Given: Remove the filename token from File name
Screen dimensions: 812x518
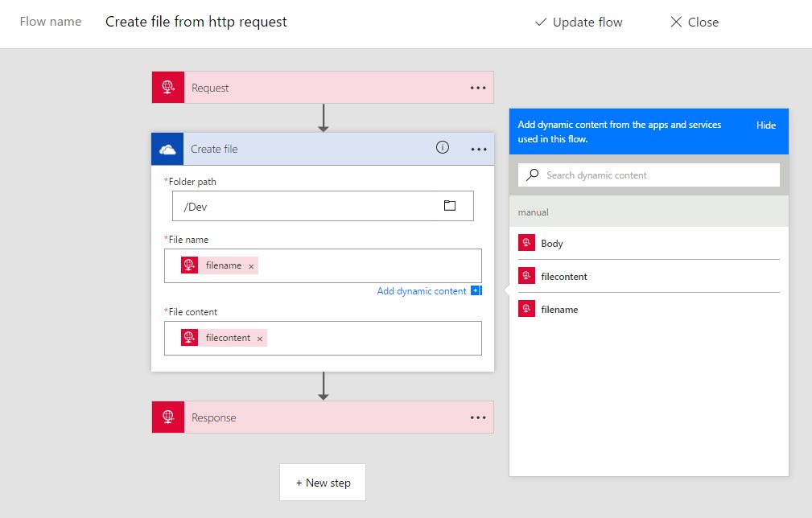Looking at the screenshot, I should [251, 266].
